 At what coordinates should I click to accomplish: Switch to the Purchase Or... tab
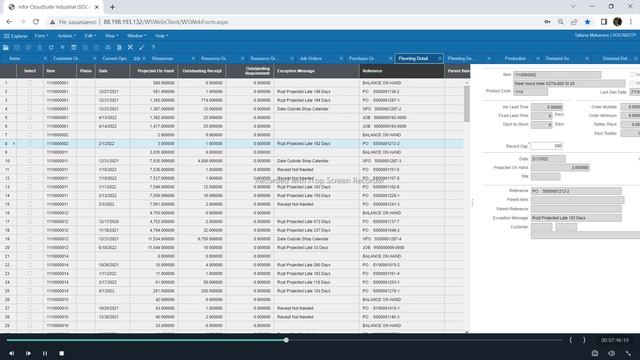(x=362, y=58)
